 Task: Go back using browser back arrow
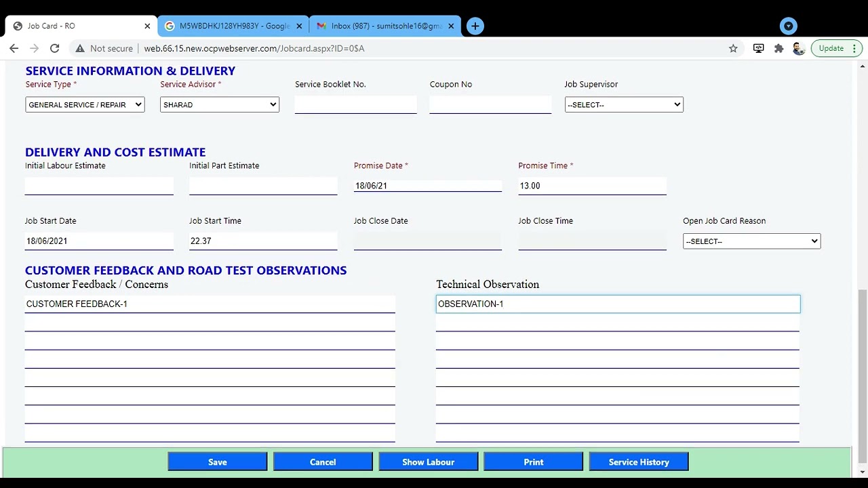[14, 48]
